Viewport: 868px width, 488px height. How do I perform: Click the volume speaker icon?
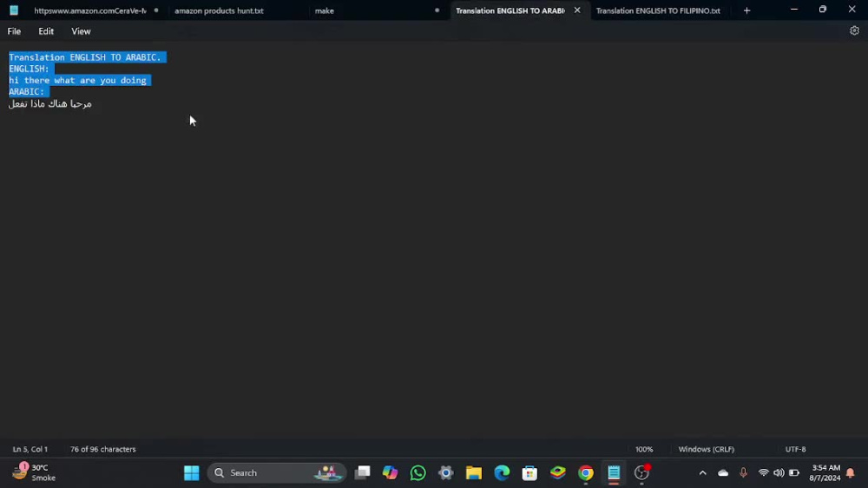[779, 472]
